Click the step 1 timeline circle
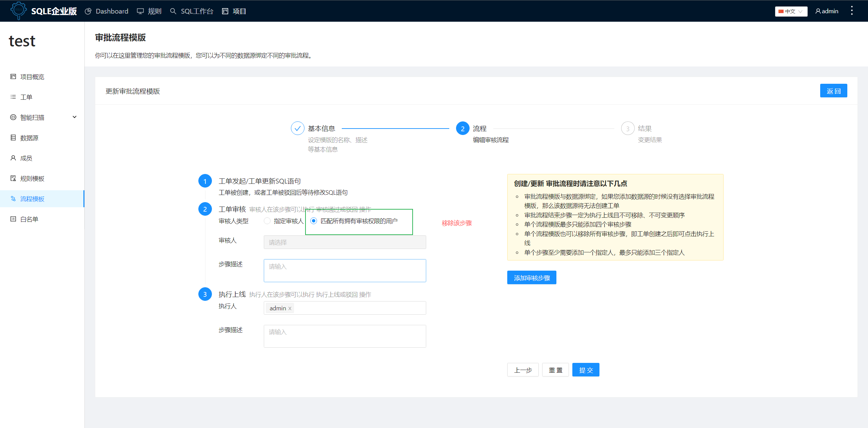This screenshot has width=868, height=428. coord(205,181)
